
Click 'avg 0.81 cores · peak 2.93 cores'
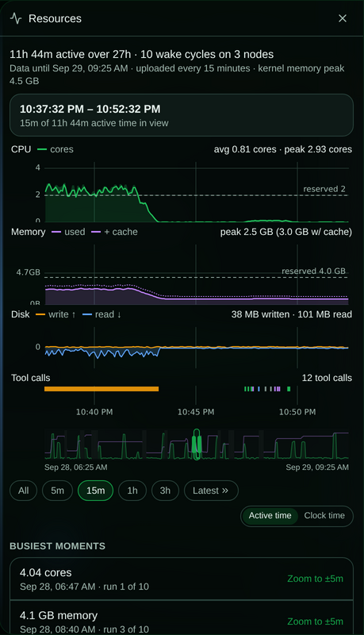pos(282,149)
